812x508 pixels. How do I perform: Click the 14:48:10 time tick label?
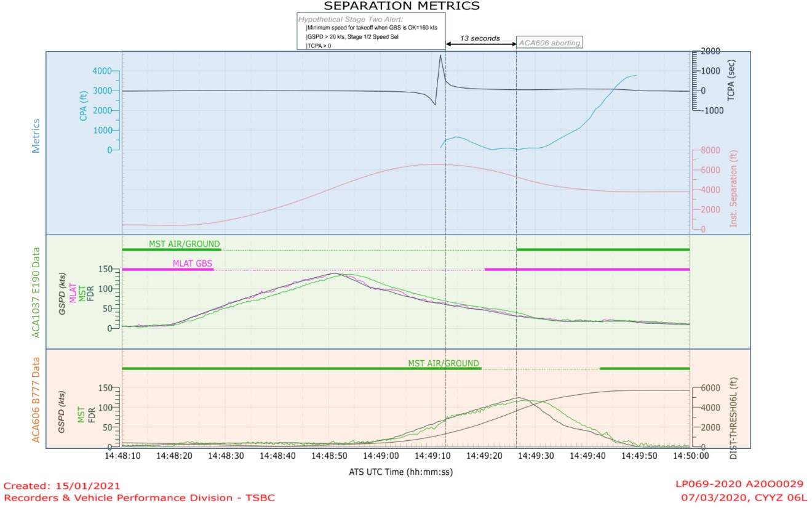pyautogui.click(x=124, y=456)
